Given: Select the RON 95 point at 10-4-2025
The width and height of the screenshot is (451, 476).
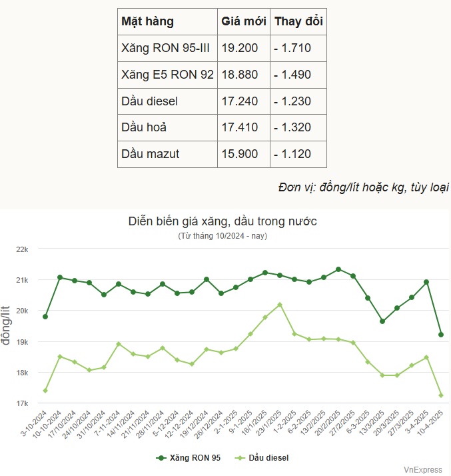Looking at the screenshot, I should 441,335.
